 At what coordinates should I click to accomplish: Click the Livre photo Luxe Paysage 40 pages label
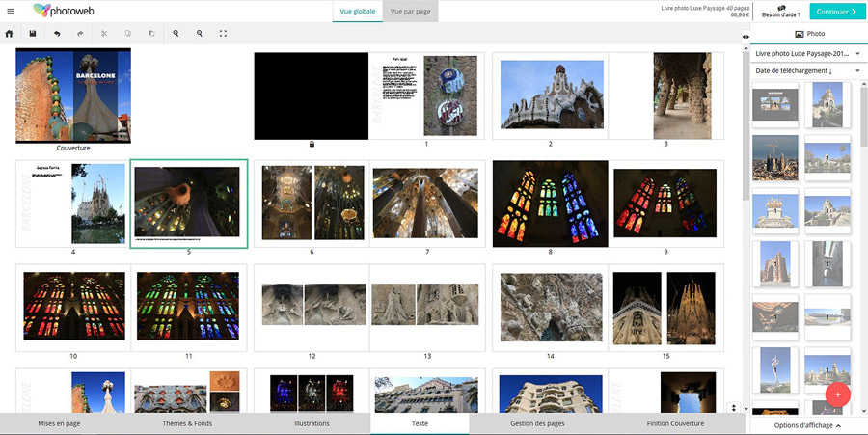coord(705,9)
